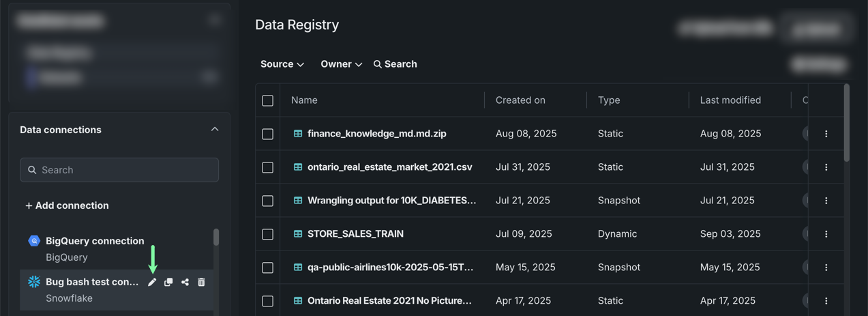868x316 pixels.
Task: Collapse the Data connections panel
Action: (x=215, y=130)
